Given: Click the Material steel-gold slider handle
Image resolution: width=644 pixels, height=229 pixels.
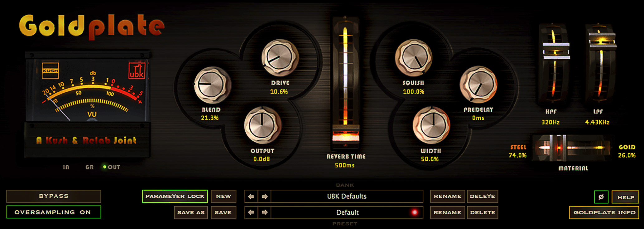Looking at the screenshot, I should (558, 148).
